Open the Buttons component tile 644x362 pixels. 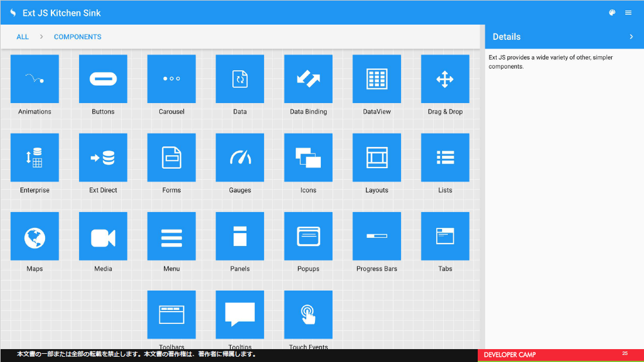(x=103, y=79)
